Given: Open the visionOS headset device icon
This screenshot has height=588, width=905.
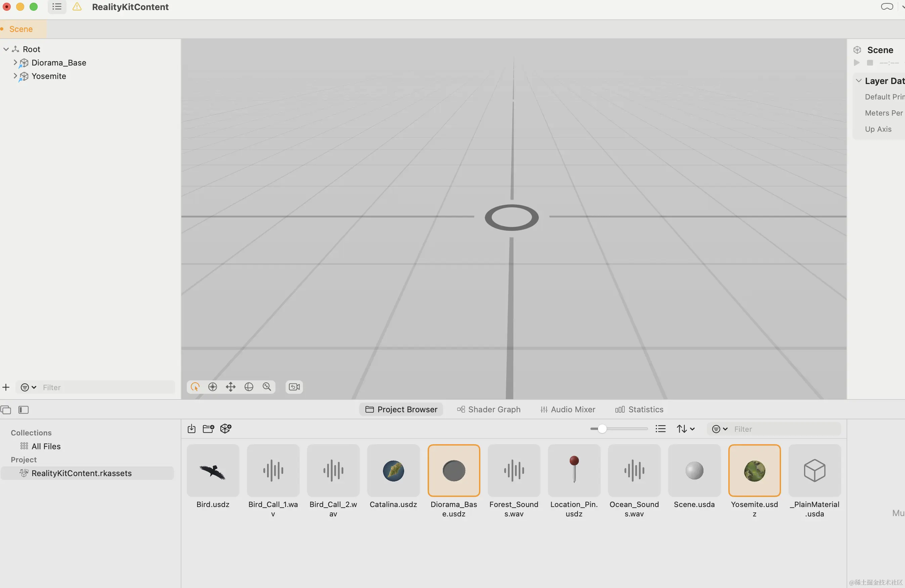Looking at the screenshot, I should pyautogui.click(x=887, y=7).
